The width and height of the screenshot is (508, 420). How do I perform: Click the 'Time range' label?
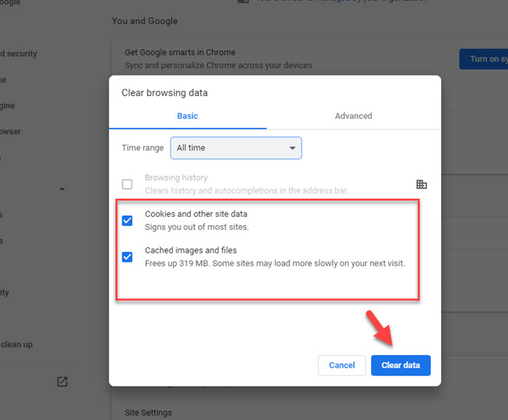tap(143, 148)
